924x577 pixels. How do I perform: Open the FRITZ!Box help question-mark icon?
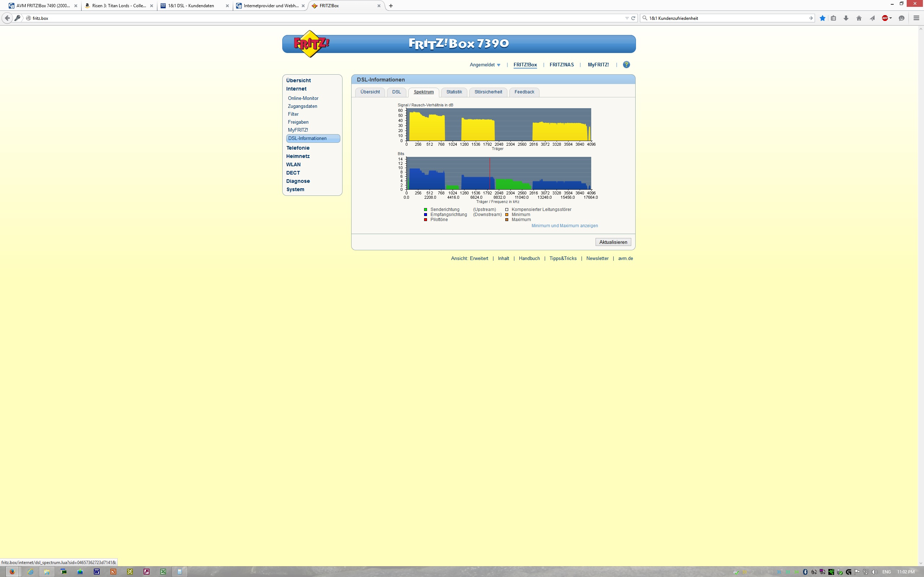626,65
